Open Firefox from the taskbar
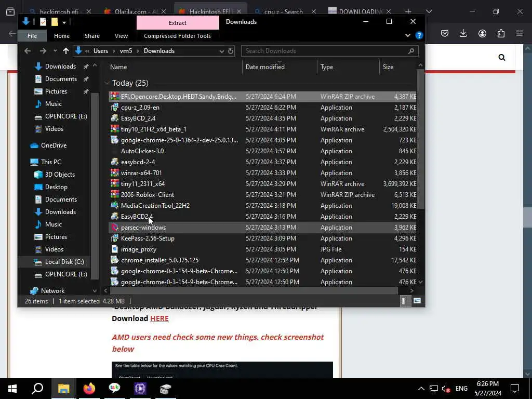Viewport: 532px width, 399px height. click(89, 389)
